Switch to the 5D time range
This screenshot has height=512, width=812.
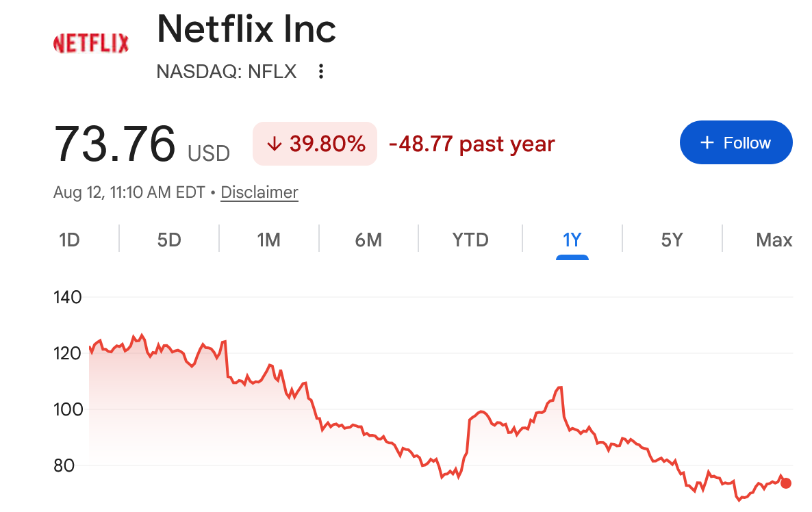[x=169, y=240]
